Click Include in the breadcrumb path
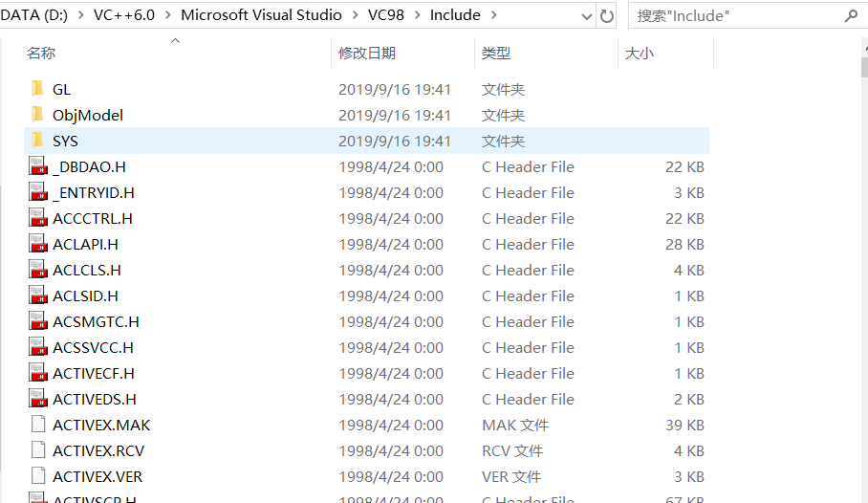868x503 pixels. pyautogui.click(x=455, y=15)
